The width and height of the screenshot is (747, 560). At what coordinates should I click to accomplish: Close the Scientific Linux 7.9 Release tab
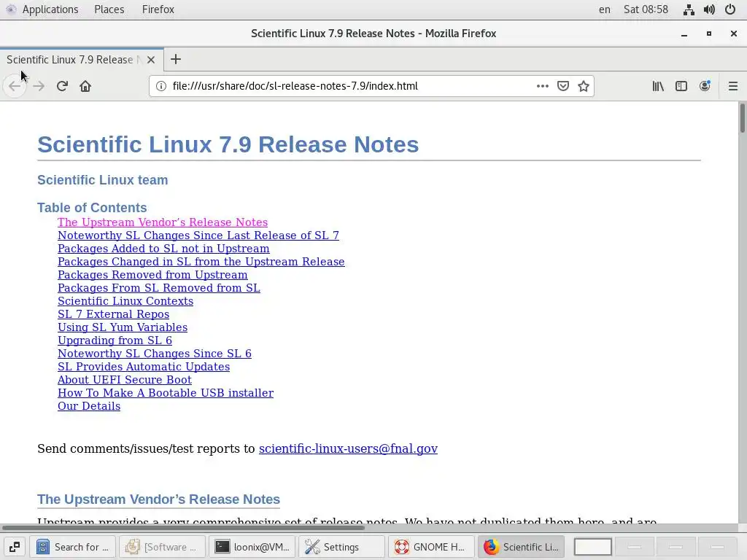tap(151, 60)
